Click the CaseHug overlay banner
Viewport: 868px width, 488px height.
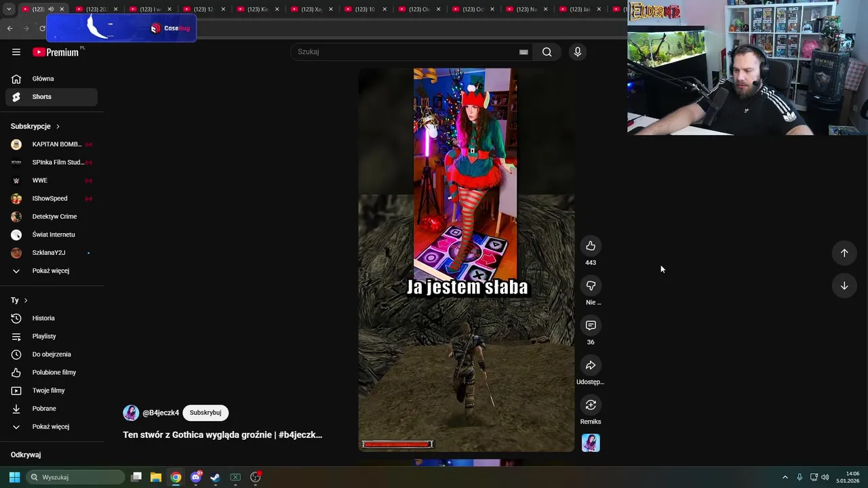tap(121, 28)
